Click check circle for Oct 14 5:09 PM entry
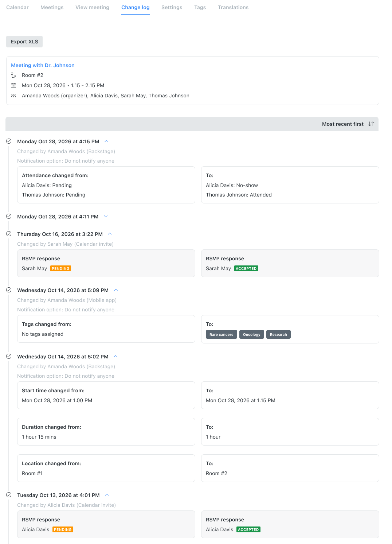Screen dimensions: 392x544 pyautogui.click(x=9, y=290)
